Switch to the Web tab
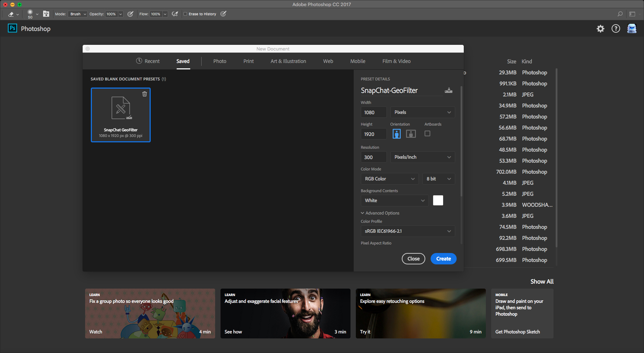Image resolution: width=644 pixels, height=353 pixels. pos(328,61)
